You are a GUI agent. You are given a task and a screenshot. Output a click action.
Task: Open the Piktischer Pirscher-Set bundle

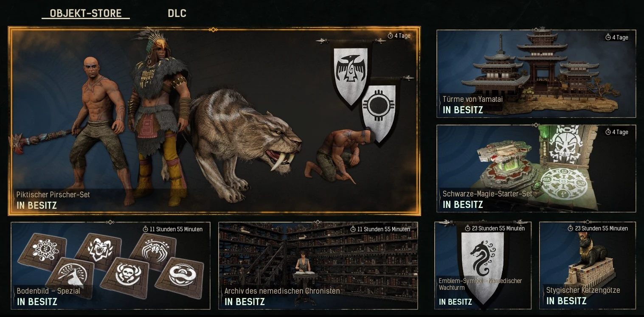[x=214, y=121]
